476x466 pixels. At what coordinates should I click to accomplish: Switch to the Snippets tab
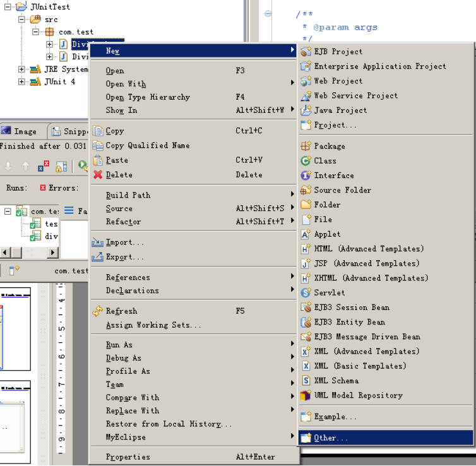[x=69, y=131]
